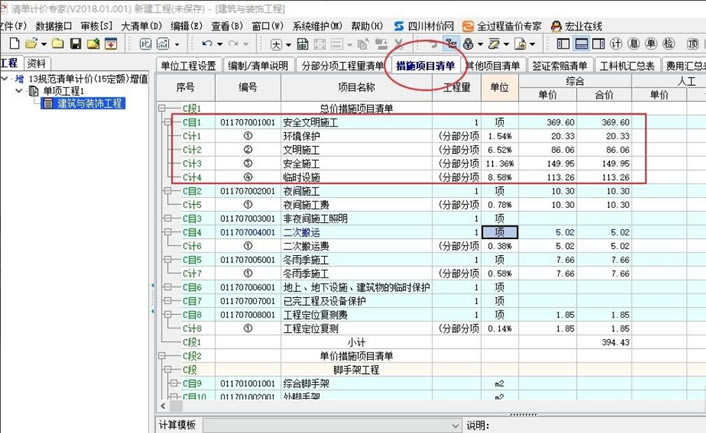Open the 计算模板 combo box

pos(332,425)
